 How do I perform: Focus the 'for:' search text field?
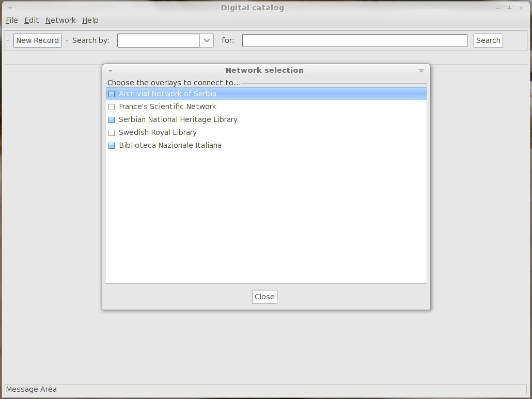(x=354, y=40)
